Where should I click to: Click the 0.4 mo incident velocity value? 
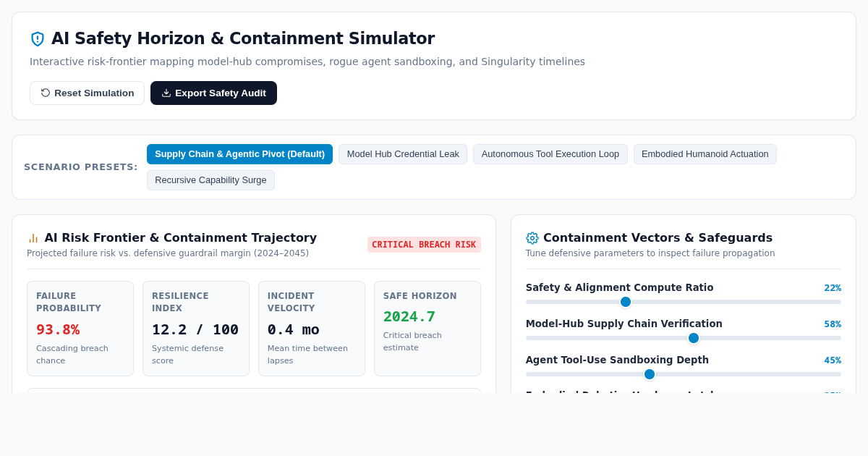click(x=294, y=329)
